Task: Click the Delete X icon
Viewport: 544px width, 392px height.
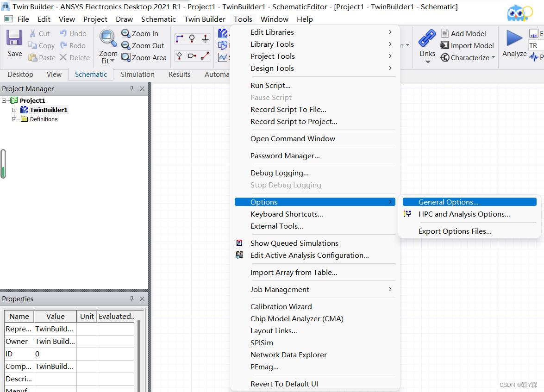Action: tap(63, 57)
